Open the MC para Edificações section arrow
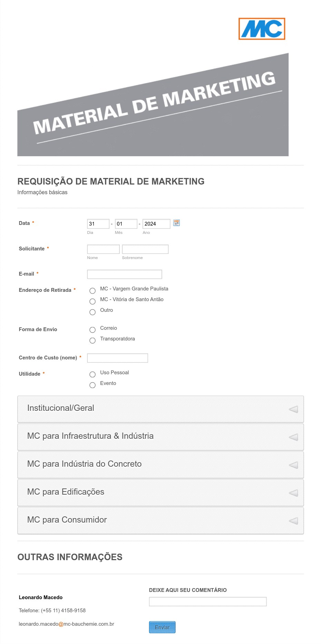Image resolution: width=321 pixels, height=644 pixels. point(293,493)
